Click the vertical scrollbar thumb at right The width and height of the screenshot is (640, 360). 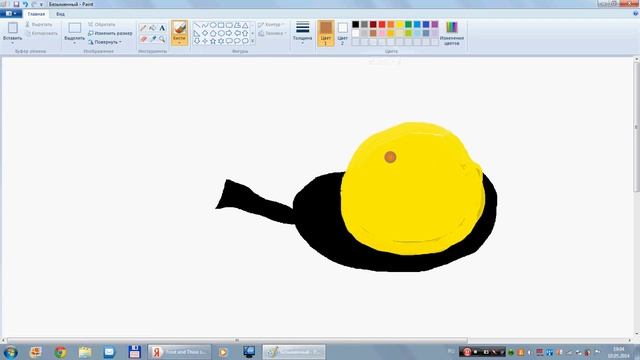(x=636, y=127)
